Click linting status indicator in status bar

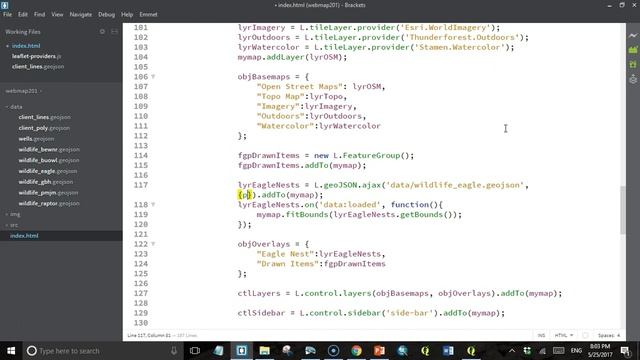point(585,335)
